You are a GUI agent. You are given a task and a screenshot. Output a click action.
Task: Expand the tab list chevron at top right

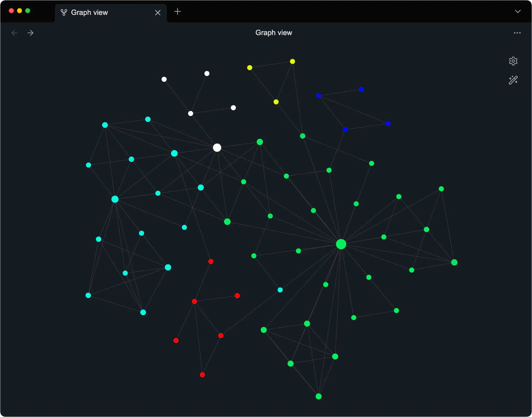click(x=517, y=12)
